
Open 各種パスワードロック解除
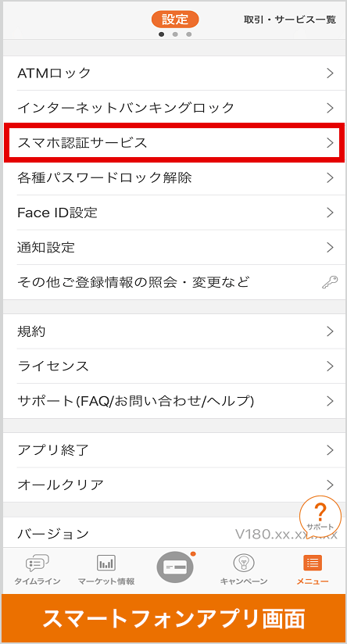coord(174,178)
